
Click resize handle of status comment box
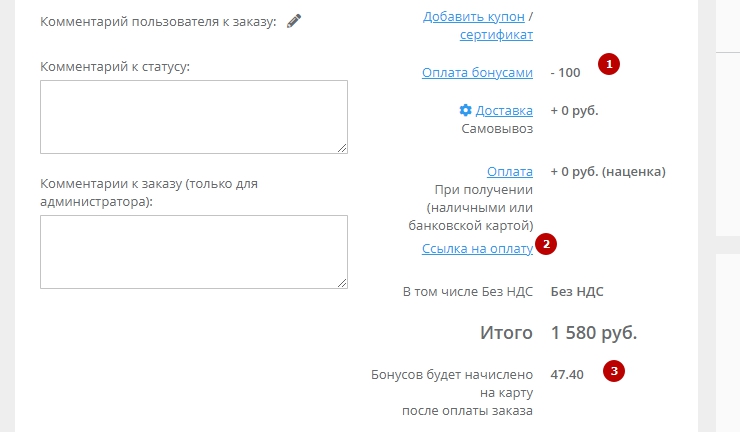click(x=342, y=149)
